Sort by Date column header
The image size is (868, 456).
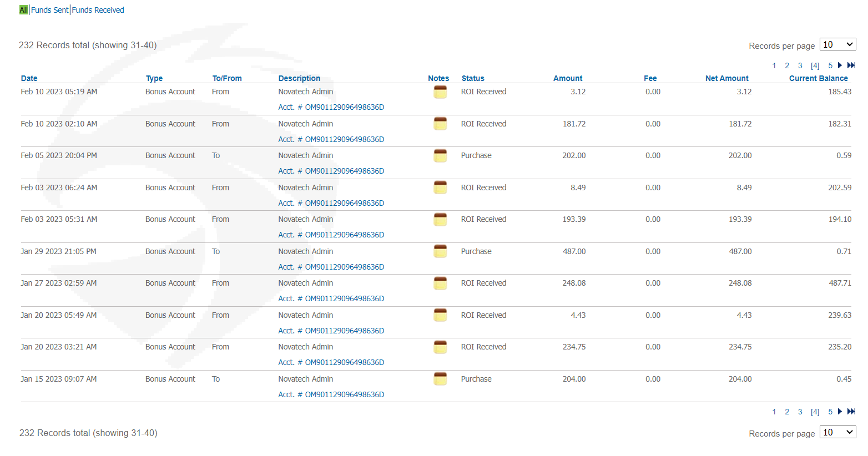29,78
